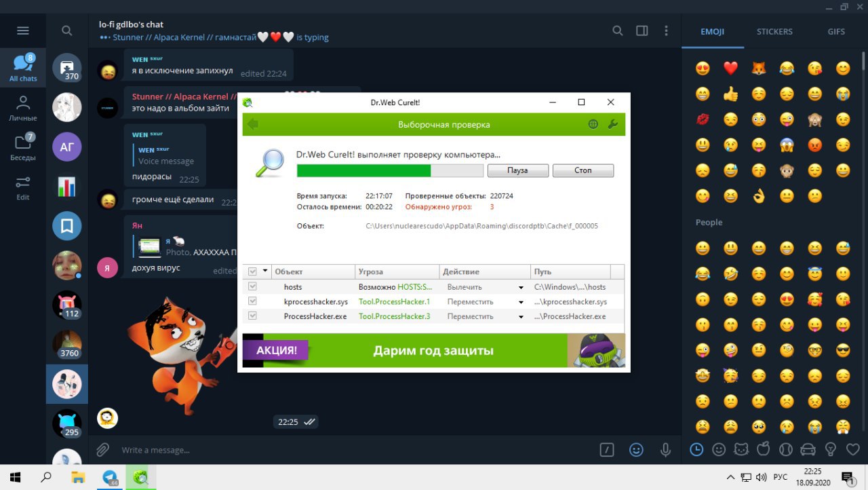Image resolution: width=868 pixels, height=490 pixels.
Task: Open Переместить dropdown for ProcessHacker.exe
Action: (521, 317)
